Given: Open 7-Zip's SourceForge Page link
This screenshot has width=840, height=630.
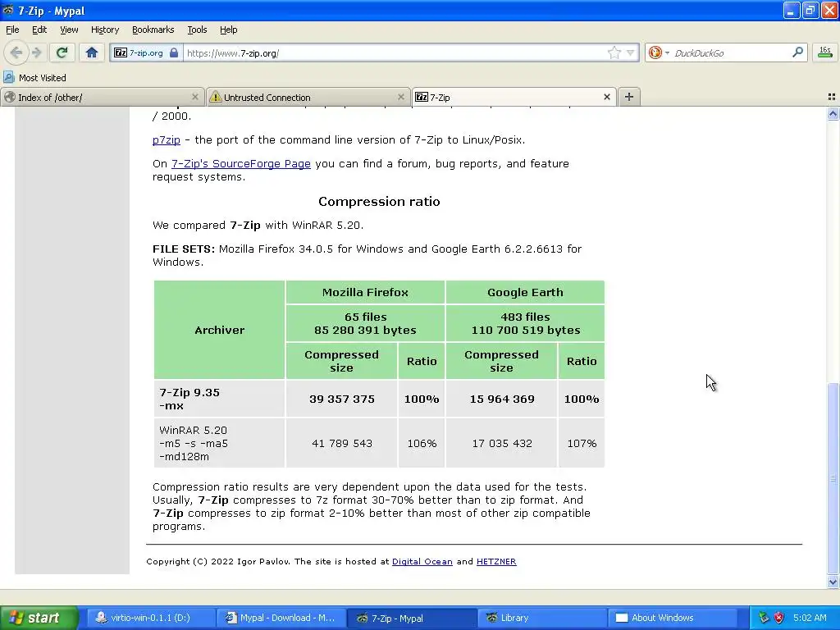Looking at the screenshot, I should (240, 163).
